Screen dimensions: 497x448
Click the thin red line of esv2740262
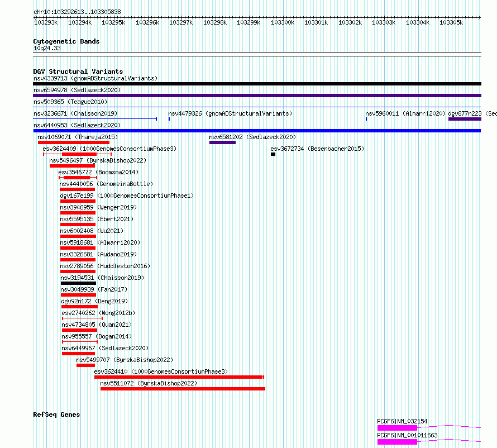coord(83,318)
